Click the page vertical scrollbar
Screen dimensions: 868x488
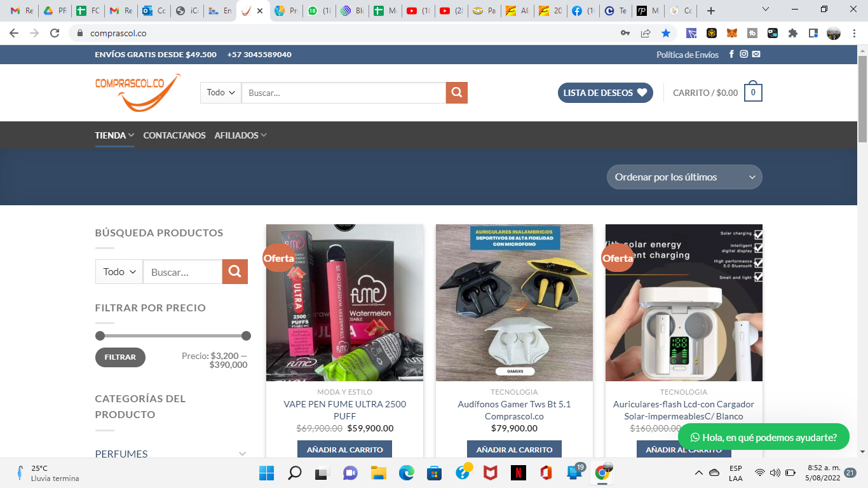pos(862,98)
